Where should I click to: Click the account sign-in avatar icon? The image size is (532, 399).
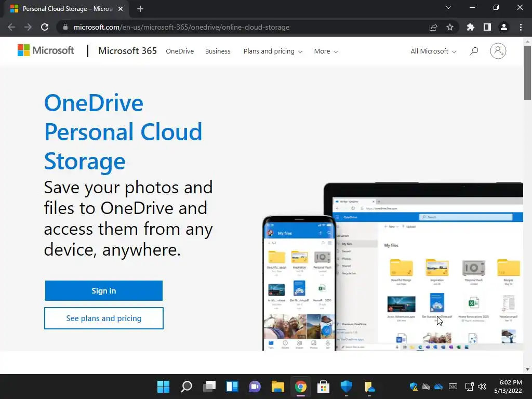(498, 51)
